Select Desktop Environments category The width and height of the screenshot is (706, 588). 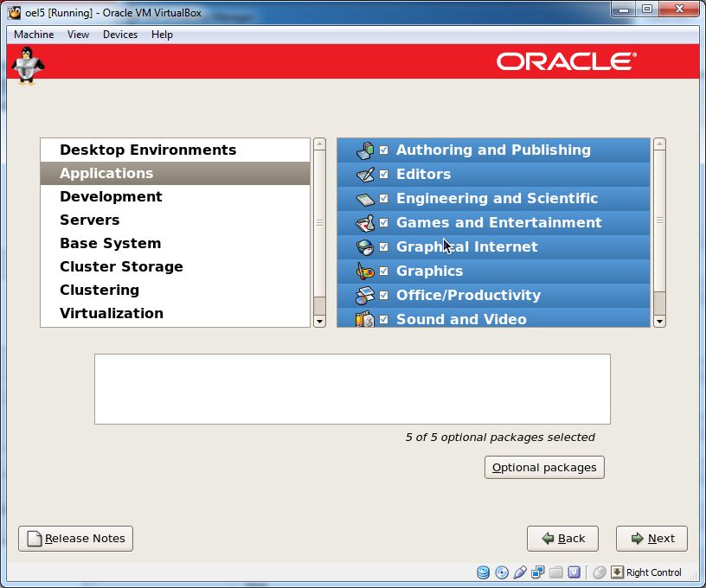click(175, 150)
